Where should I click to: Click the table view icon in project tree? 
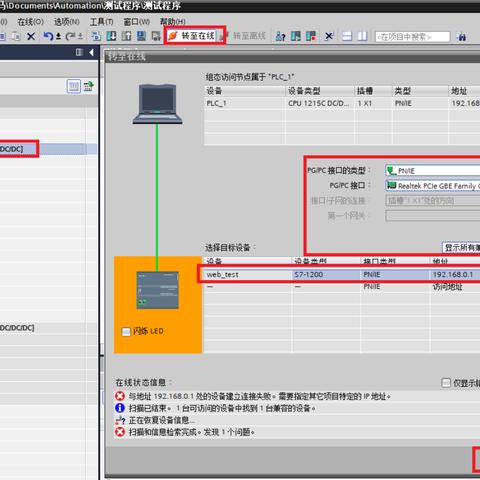(74, 87)
